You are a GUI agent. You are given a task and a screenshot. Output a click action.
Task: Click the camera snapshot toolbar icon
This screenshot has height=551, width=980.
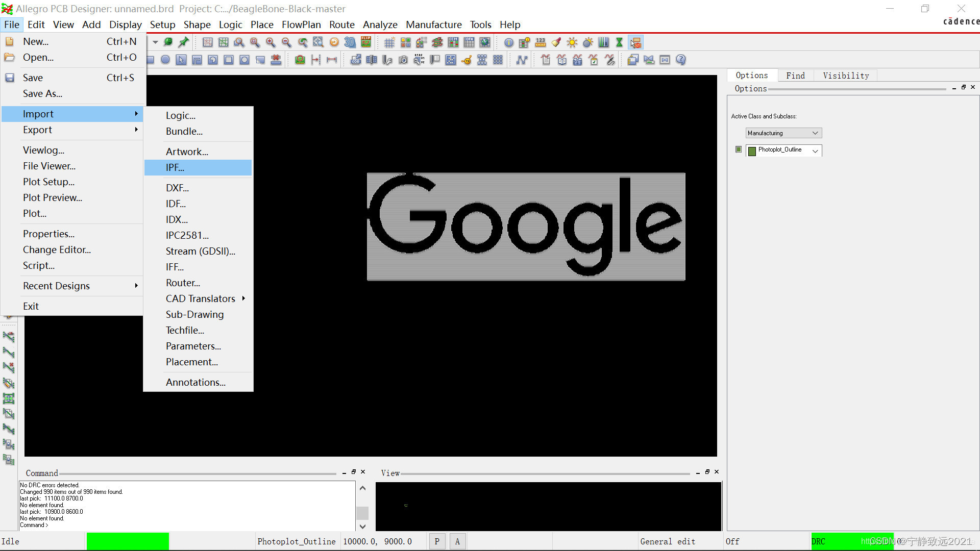click(x=403, y=60)
